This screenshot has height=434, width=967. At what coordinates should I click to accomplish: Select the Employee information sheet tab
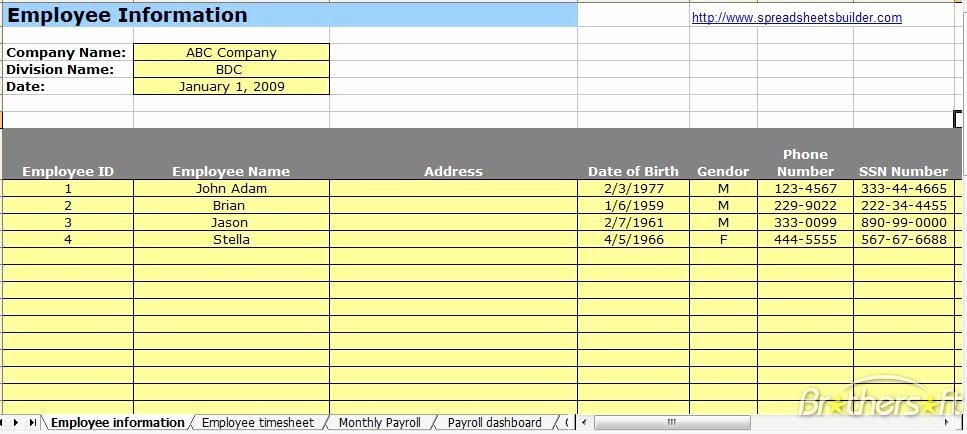click(117, 423)
